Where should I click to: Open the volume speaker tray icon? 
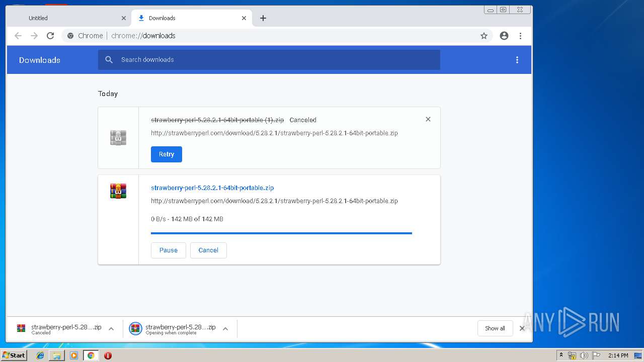click(584, 355)
